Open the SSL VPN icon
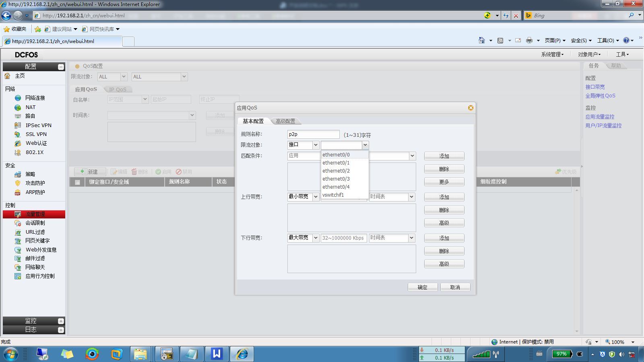This screenshot has height=362, width=644. 18,134
